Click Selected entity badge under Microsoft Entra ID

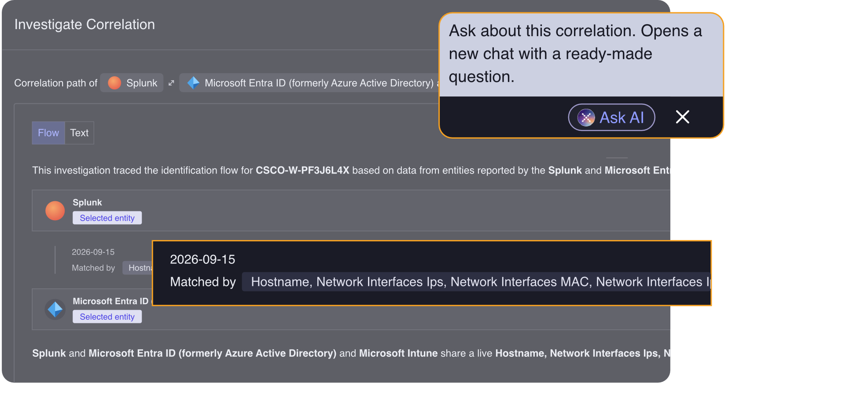click(x=107, y=317)
